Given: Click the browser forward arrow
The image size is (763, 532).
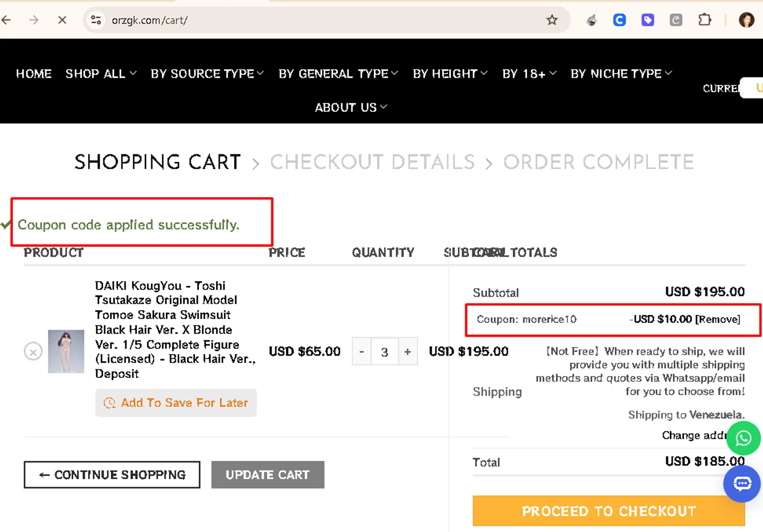Looking at the screenshot, I should click(x=34, y=20).
